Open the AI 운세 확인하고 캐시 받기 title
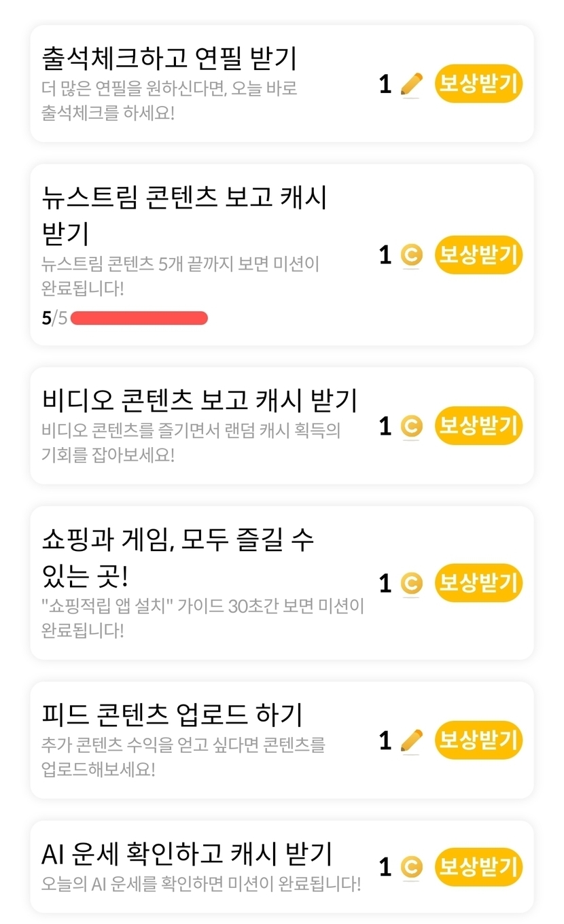Image resolution: width=564 pixels, height=924 pixels. (x=187, y=853)
